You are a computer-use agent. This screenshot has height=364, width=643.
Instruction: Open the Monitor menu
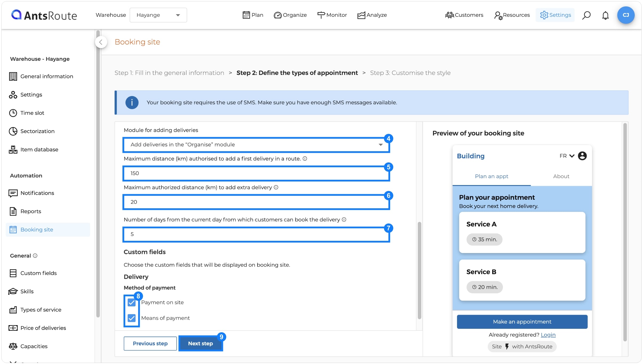coord(332,15)
